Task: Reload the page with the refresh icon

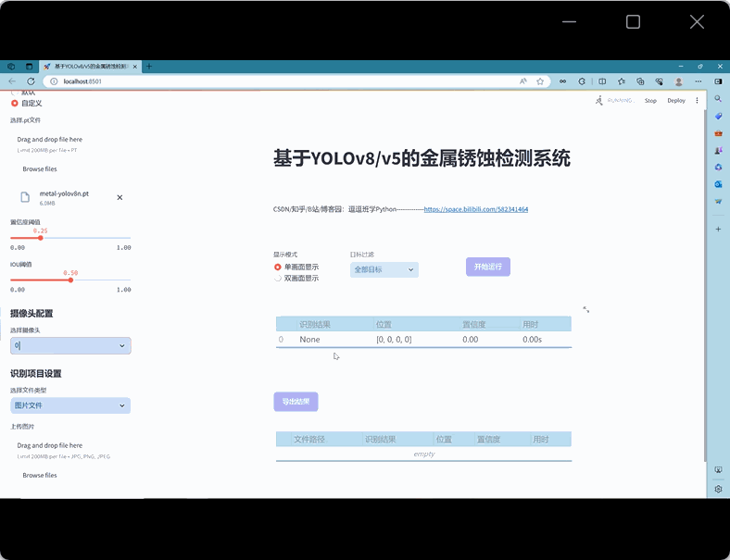Action: click(31, 81)
